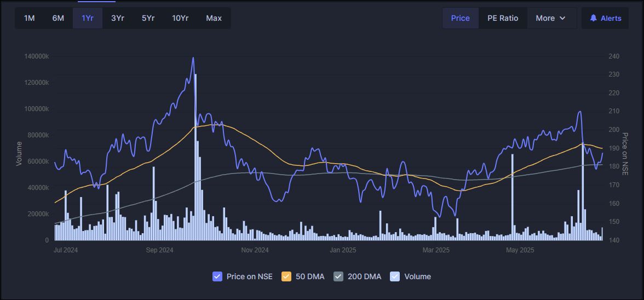Uncheck the 50 DMA checkbox
The image size is (644, 300).
click(x=286, y=276)
